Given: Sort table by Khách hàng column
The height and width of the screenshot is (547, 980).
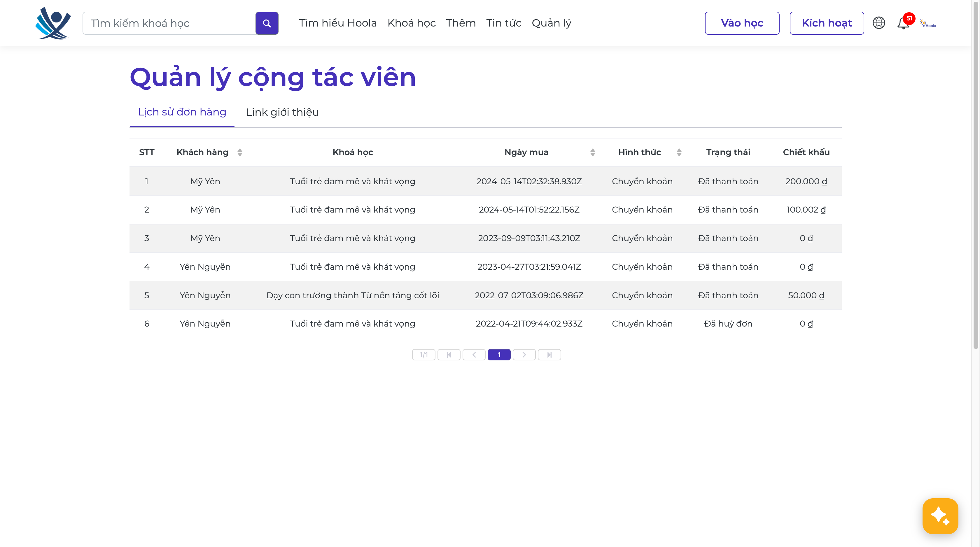Looking at the screenshot, I should tap(240, 152).
